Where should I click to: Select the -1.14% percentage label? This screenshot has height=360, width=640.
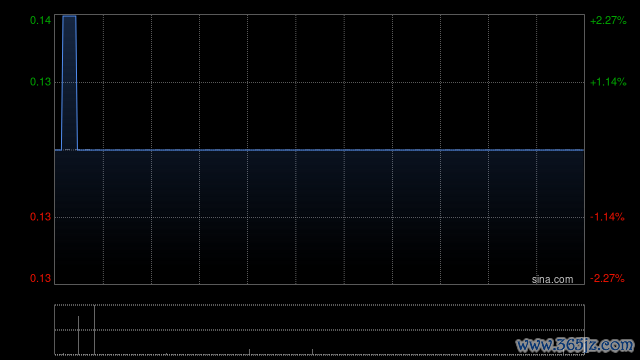point(607,217)
